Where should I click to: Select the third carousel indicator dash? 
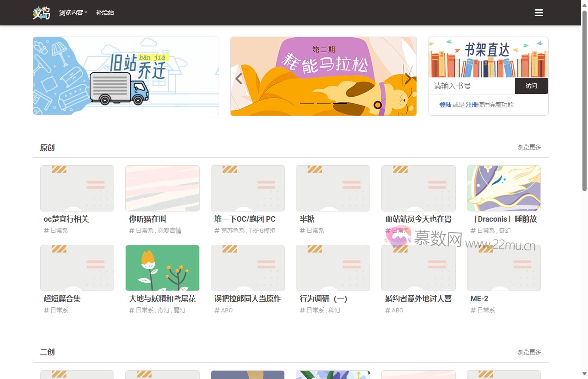[340, 103]
